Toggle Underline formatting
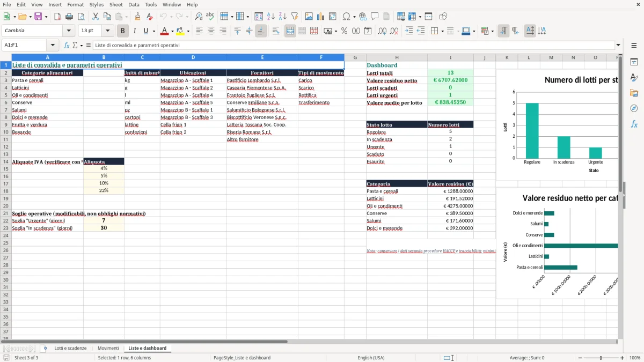The image size is (644, 362). point(145,31)
